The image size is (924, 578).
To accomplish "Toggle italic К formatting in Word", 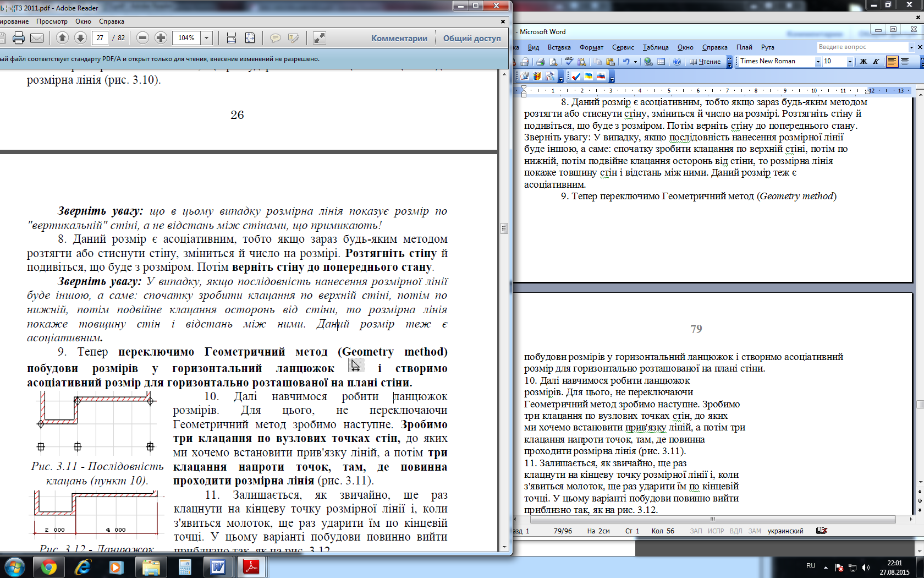I will tap(876, 62).
